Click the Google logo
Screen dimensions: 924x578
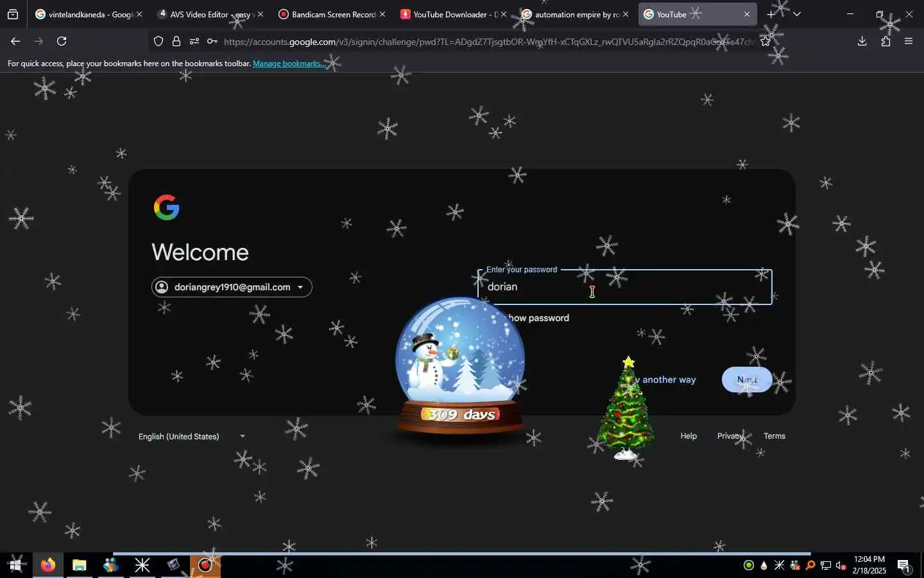point(167,207)
